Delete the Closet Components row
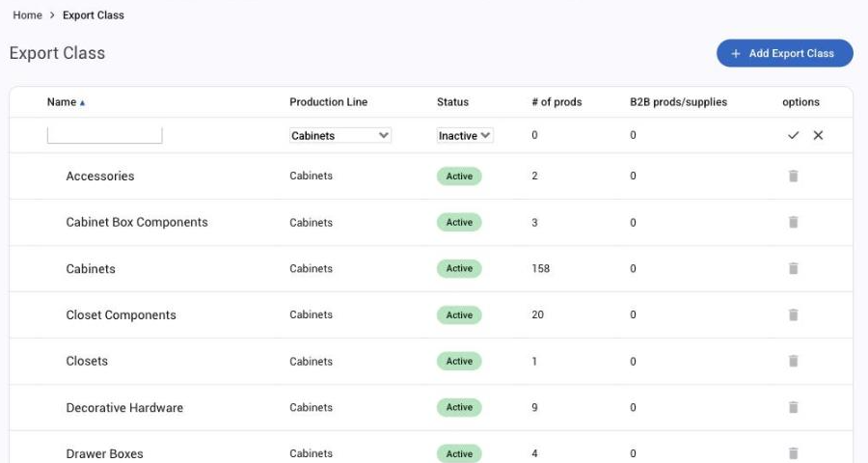This screenshot has height=463, width=868. [794, 314]
